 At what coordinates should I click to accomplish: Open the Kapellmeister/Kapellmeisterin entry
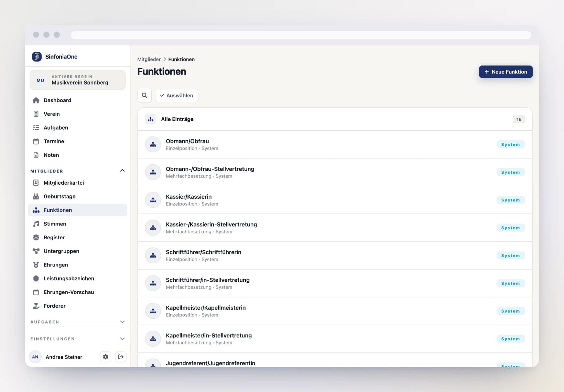pos(335,311)
